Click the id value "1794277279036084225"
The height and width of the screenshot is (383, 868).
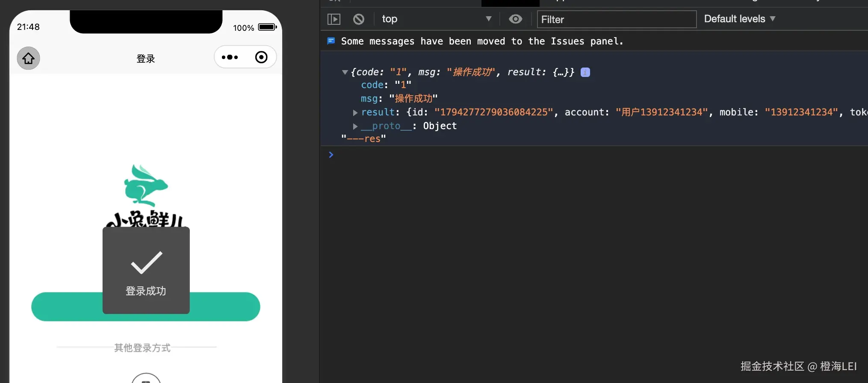point(494,112)
